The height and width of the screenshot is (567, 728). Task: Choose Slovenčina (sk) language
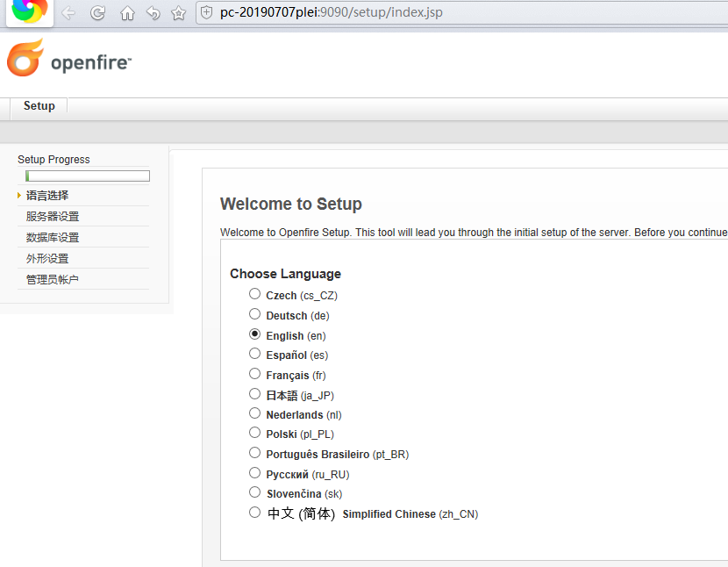click(x=254, y=492)
